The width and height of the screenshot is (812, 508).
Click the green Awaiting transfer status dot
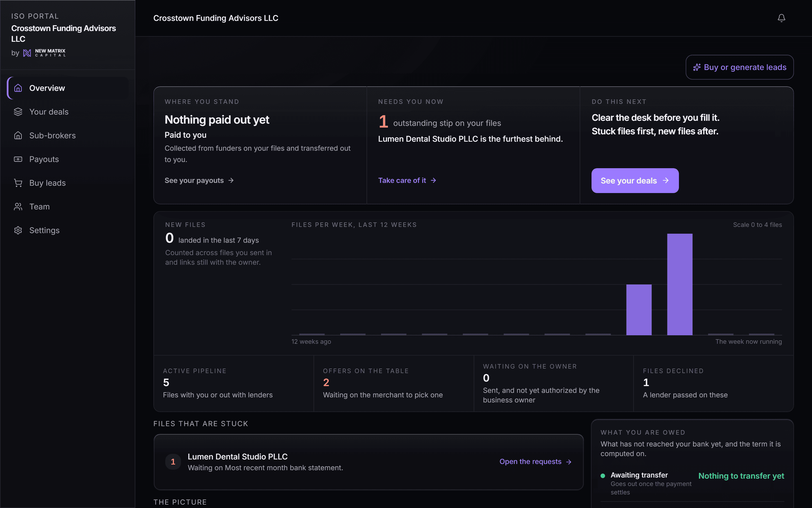click(x=603, y=476)
